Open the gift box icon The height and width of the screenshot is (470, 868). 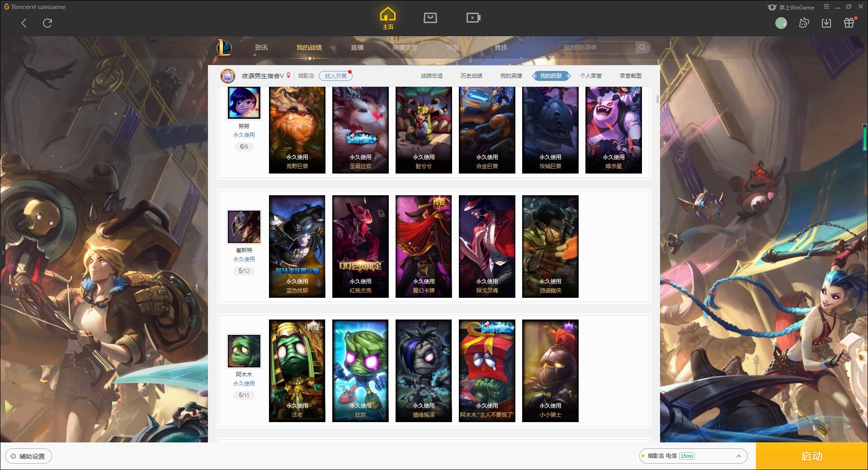[849, 23]
